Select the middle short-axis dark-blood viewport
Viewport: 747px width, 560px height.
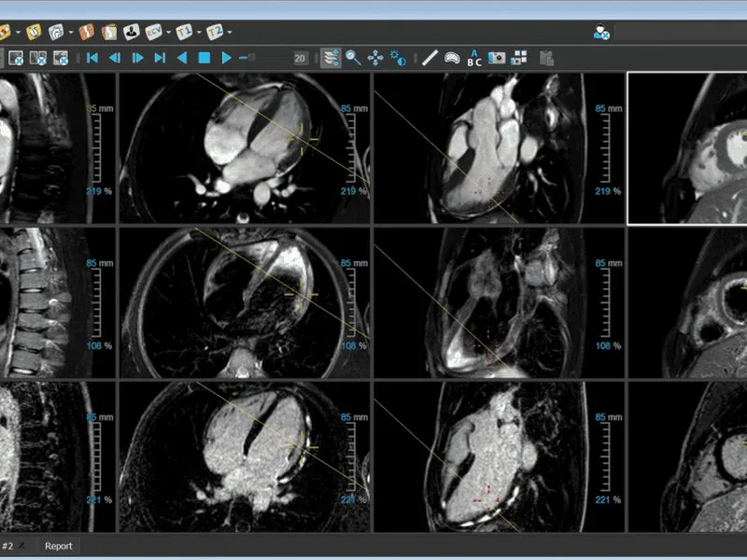(x=687, y=302)
